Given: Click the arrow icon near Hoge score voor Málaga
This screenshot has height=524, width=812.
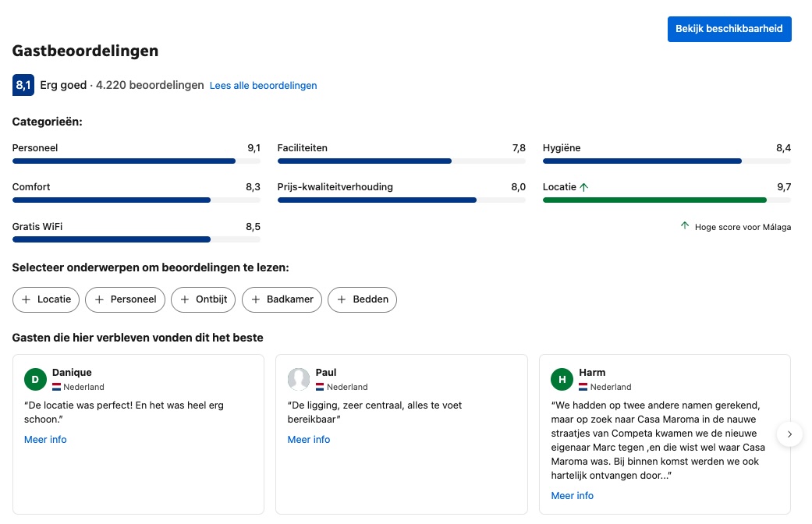Looking at the screenshot, I should coord(685,227).
